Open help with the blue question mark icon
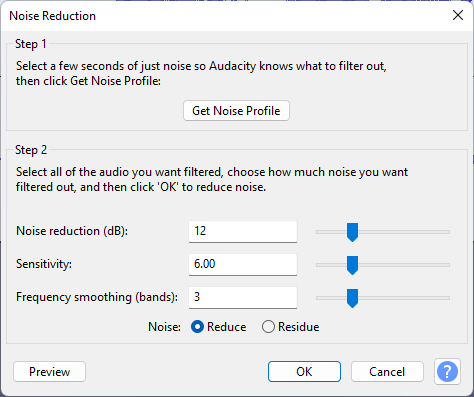Image resolution: width=474 pixels, height=397 pixels. tap(447, 371)
